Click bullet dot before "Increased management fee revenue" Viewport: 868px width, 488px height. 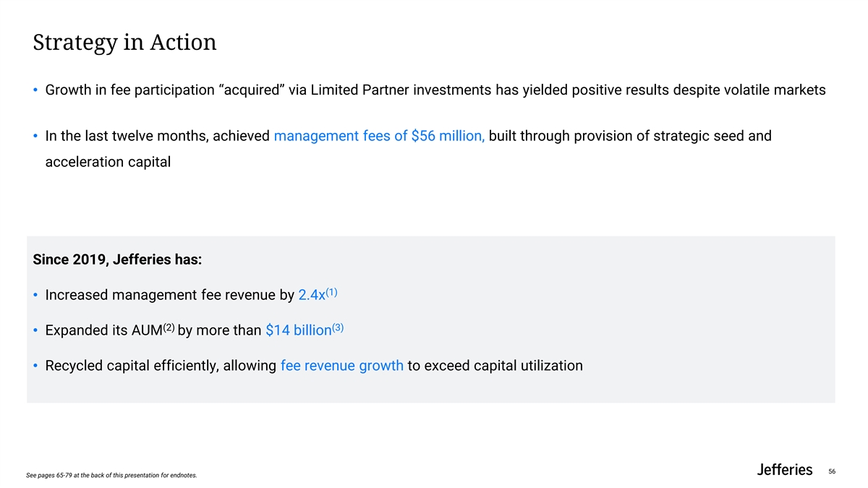pyautogui.click(x=35, y=295)
